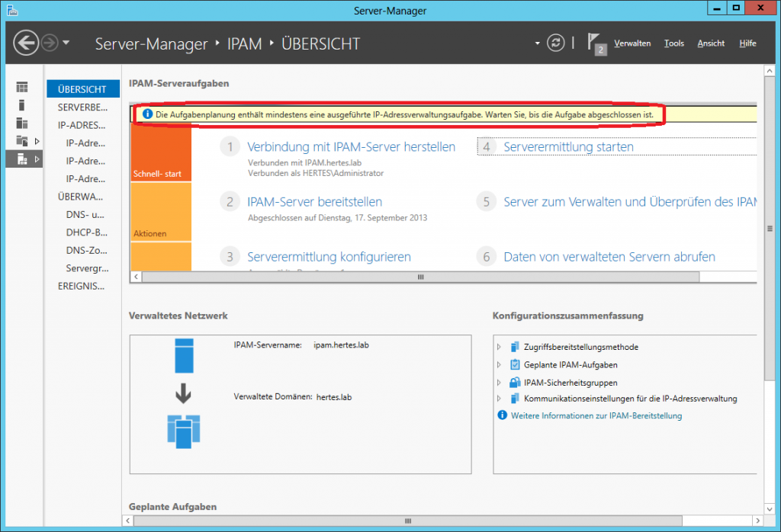Click the back navigation arrow button

[26, 43]
